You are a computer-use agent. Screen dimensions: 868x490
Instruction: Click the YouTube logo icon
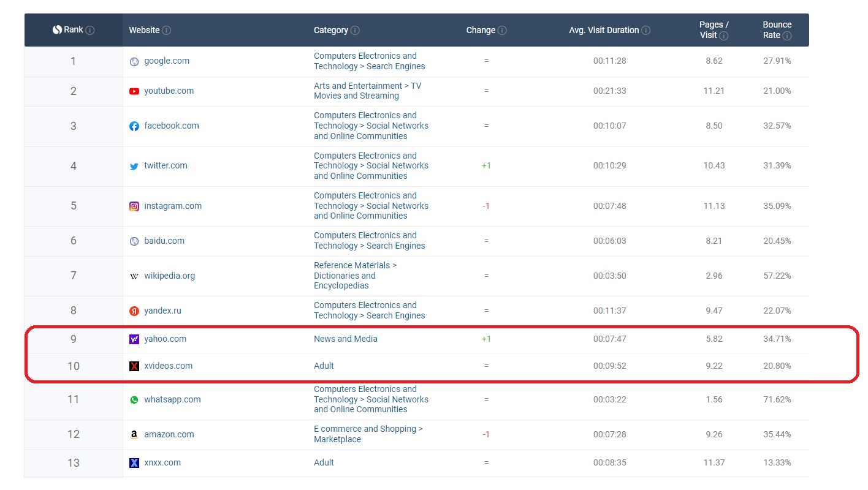(x=134, y=91)
